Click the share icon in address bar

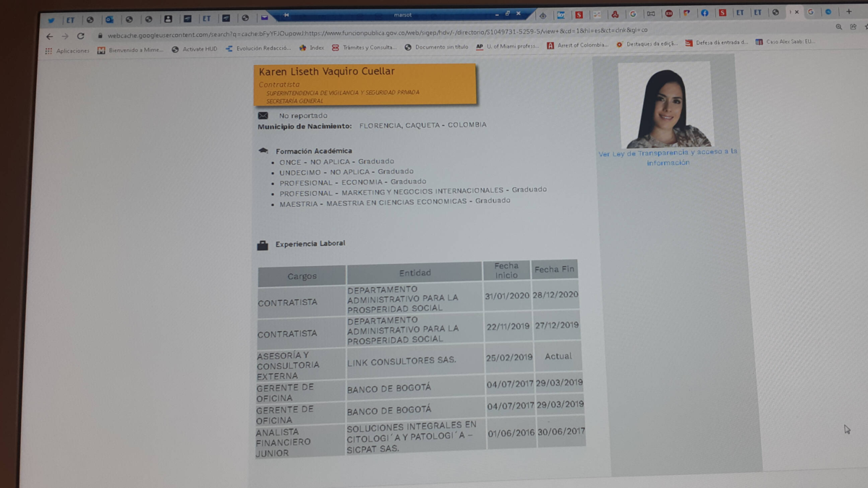[854, 27]
